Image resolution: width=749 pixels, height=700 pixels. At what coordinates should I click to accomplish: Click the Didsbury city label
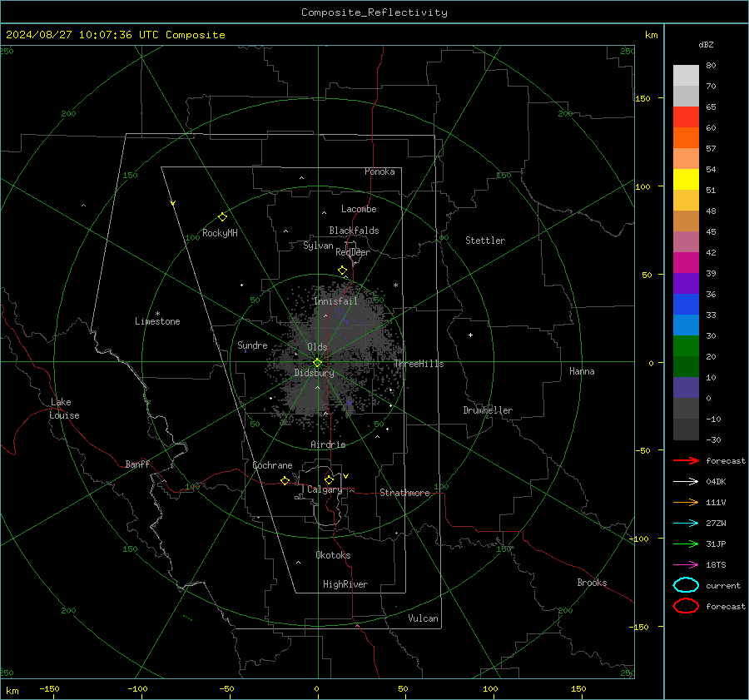(x=315, y=373)
